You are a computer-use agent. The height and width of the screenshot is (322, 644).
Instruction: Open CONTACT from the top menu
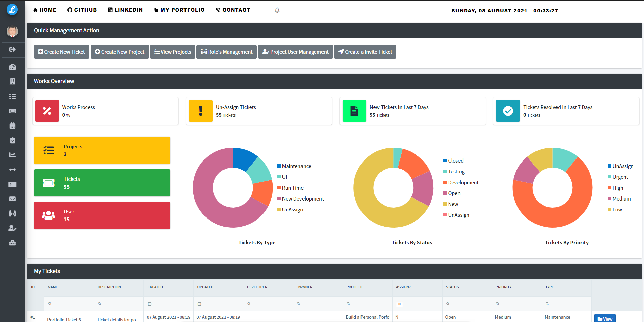pos(233,10)
